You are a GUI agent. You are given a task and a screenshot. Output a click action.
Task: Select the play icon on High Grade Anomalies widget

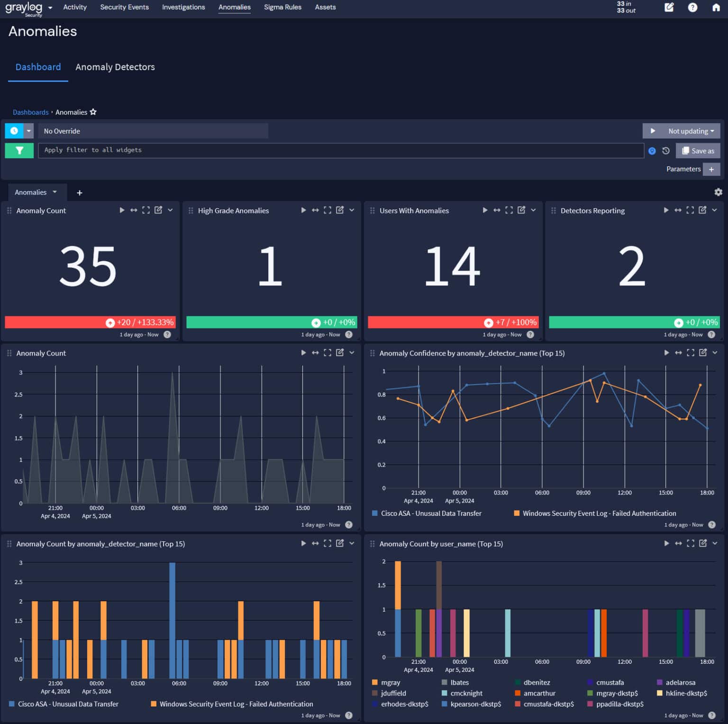[303, 210]
